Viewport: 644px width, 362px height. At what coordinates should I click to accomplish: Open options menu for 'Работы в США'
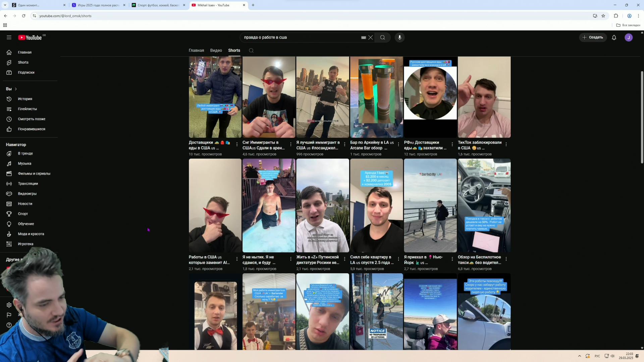pyautogui.click(x=237, y=259)
